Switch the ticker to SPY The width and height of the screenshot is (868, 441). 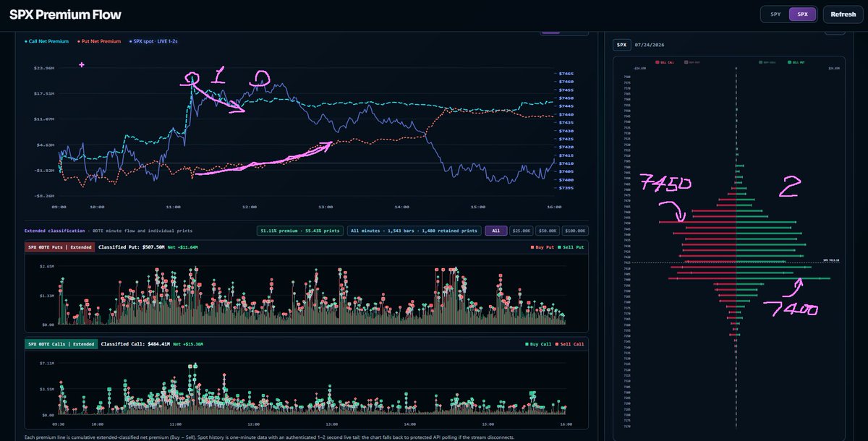[775, 14]
